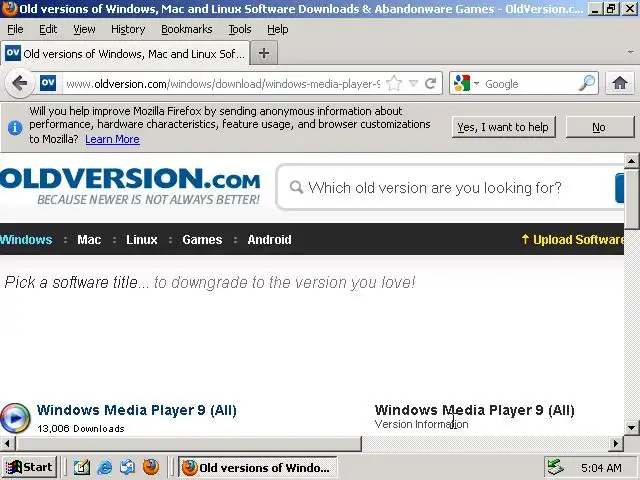The height and width of the screenshot is (480, 640).
Task: Click the Windows navigation link
Action: (26, 240)
